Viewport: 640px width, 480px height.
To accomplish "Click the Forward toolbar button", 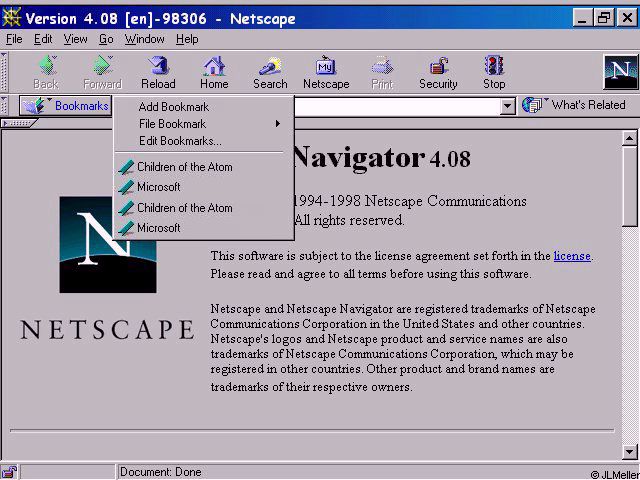I will 102,73.
